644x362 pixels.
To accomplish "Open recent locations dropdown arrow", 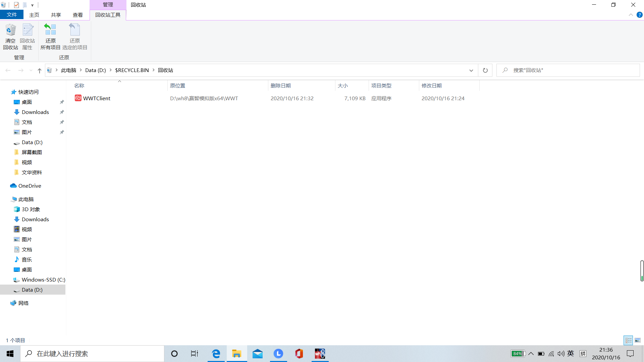I will [31, 70].
